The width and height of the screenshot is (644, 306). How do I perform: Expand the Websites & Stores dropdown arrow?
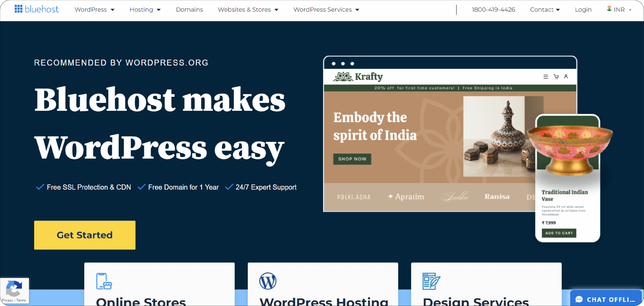coord(276,10)
